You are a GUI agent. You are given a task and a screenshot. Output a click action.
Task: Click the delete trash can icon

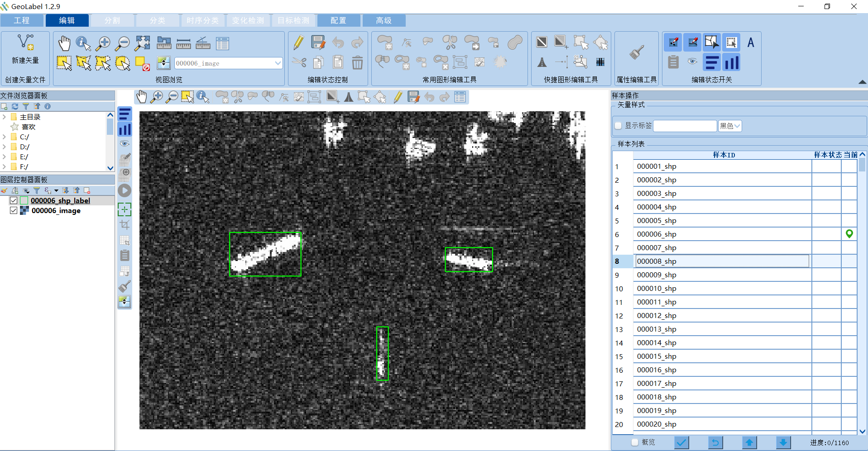point(357,62)
